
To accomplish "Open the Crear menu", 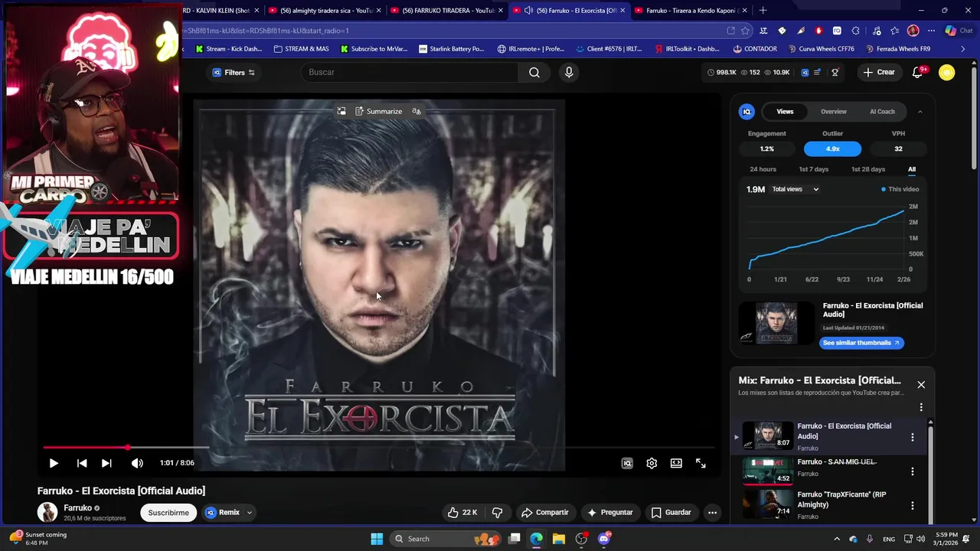I will click(878, 72).
